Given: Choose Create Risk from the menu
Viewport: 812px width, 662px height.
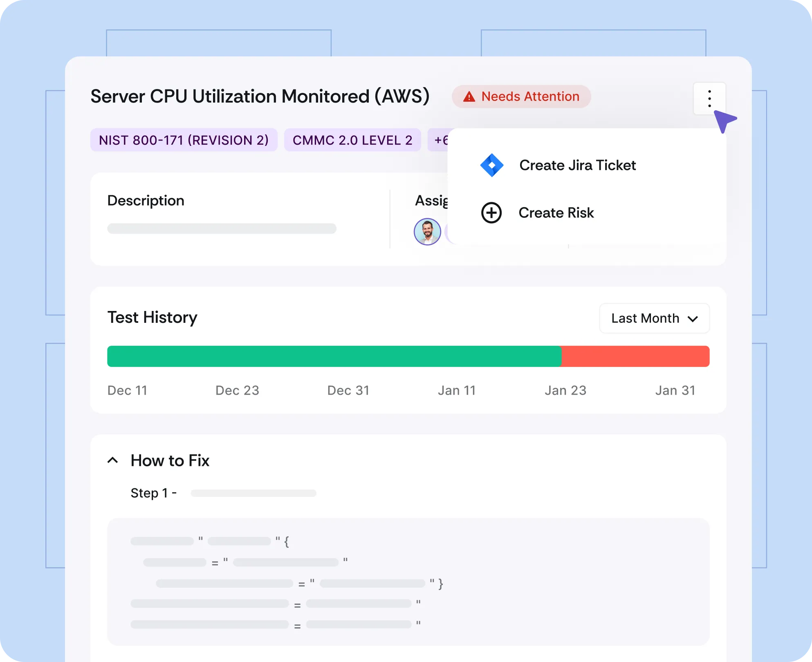Looking at the screenshot, I should tap(556, 212).
